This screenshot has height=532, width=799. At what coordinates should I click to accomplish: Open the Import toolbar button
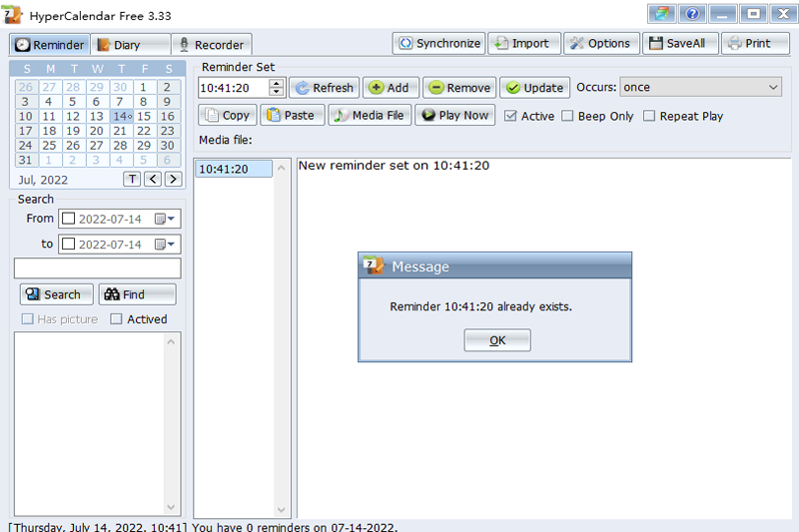click(523, 43)
